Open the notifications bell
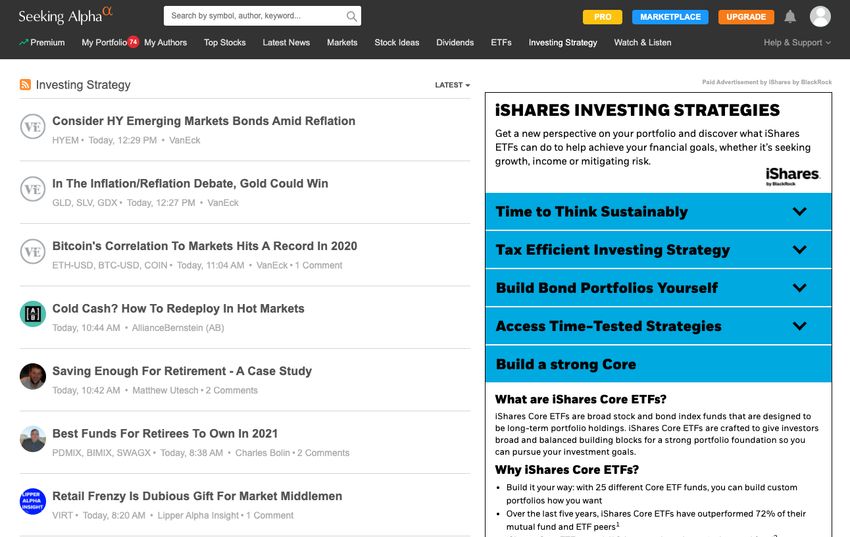The width and height of the screenshot is (850, 537). (x=790, y=17)
